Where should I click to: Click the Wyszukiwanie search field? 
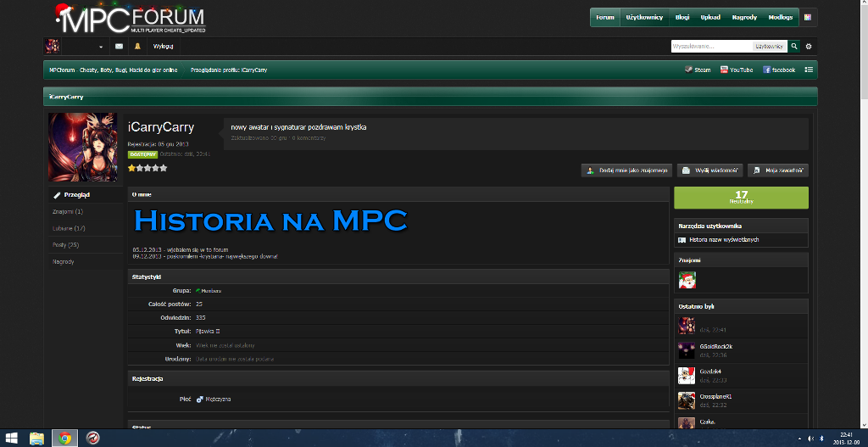click(711, 47)
